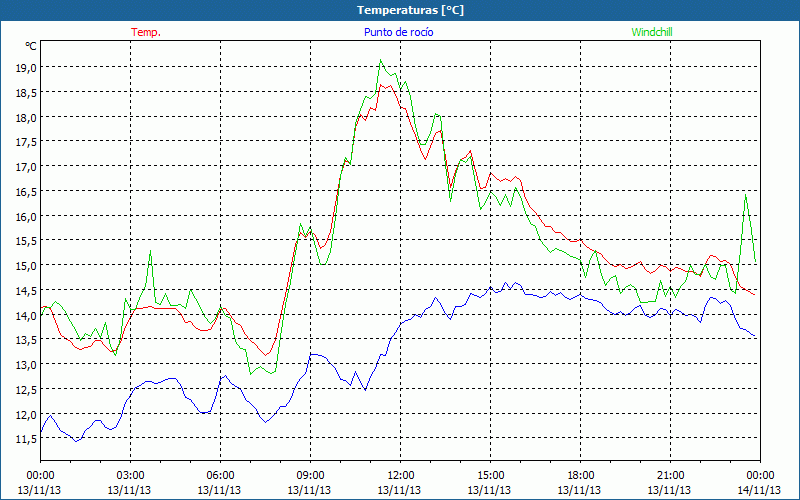Click the 12,0 y-axis value

click(x=26, y=414)
